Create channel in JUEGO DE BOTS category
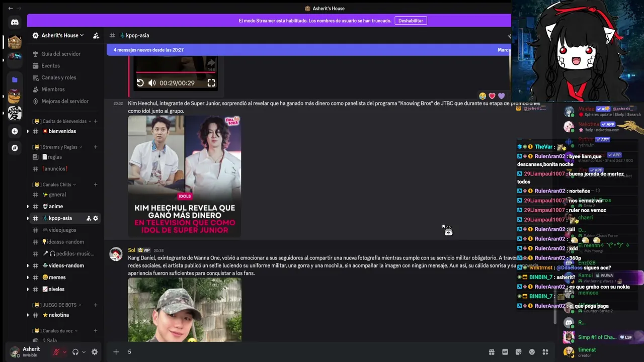 96,305
